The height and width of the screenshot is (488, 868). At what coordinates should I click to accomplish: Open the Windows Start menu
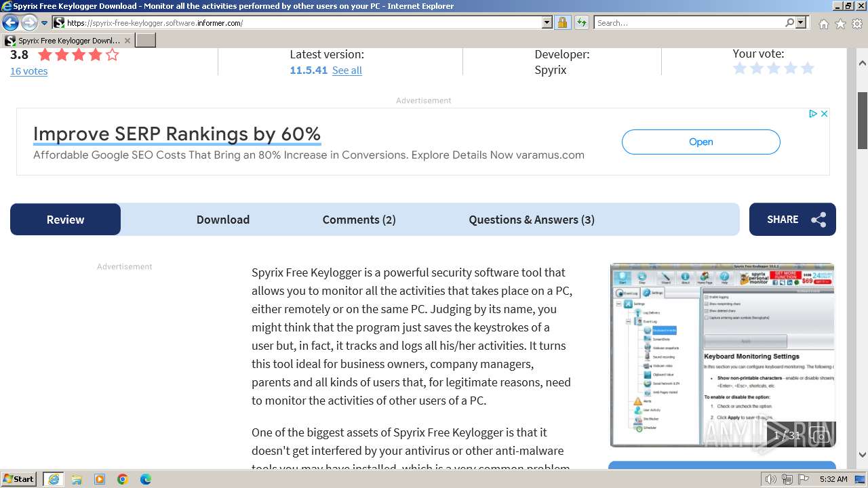[18, 479]
